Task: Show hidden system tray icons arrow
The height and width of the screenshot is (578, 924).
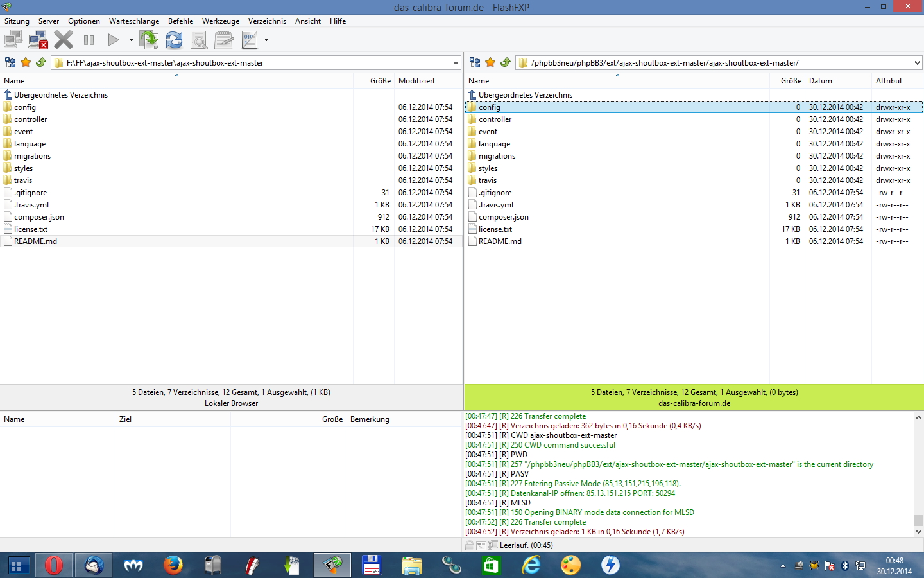Action: pos(783,566)
